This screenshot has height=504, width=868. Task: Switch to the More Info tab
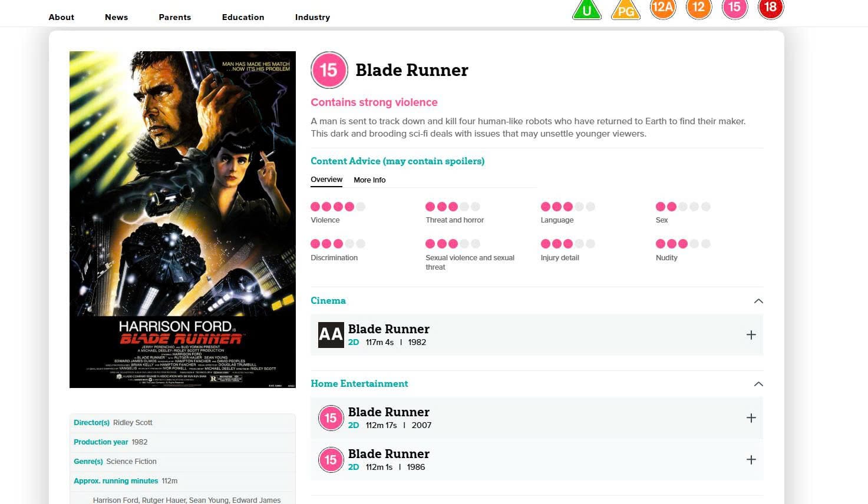pos(369,180)
